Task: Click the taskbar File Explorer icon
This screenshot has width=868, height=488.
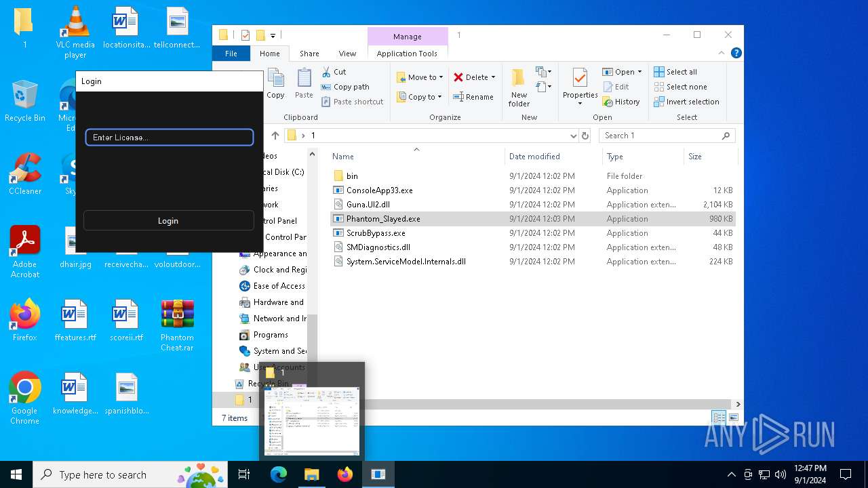Action: 311,474
